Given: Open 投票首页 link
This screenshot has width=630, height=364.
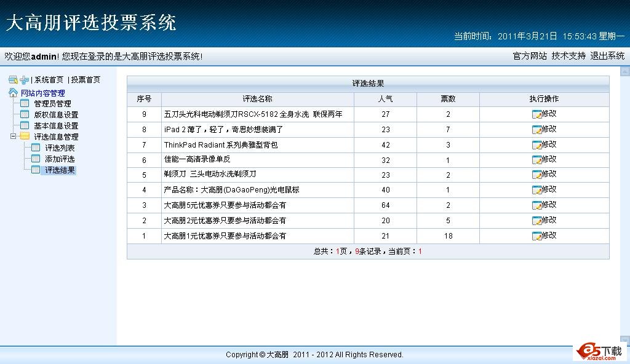Looking at the screenshot, I should point(86,79).
